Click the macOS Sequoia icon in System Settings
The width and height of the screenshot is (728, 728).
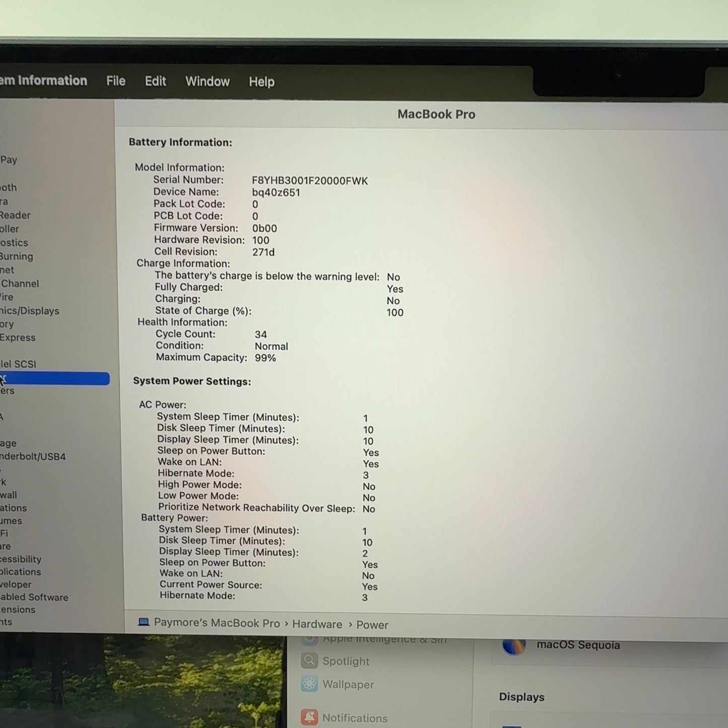[x=514, y=645]
